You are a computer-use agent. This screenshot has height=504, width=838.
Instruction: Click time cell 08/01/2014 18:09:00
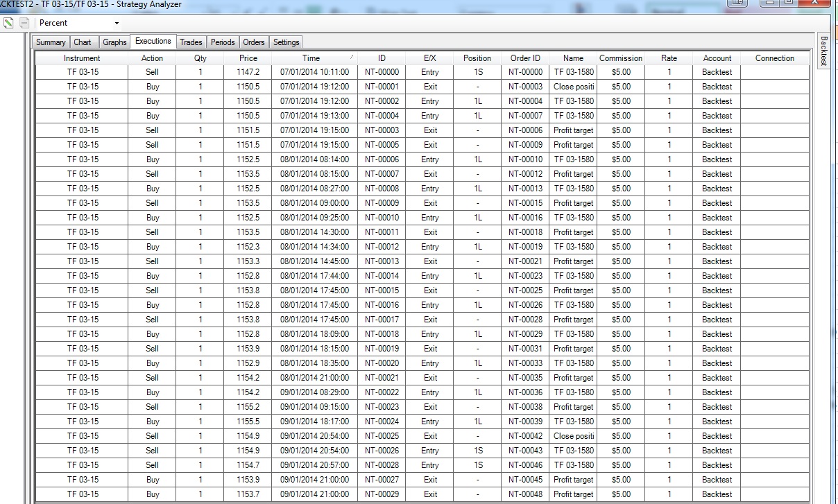tap(315, 334)
